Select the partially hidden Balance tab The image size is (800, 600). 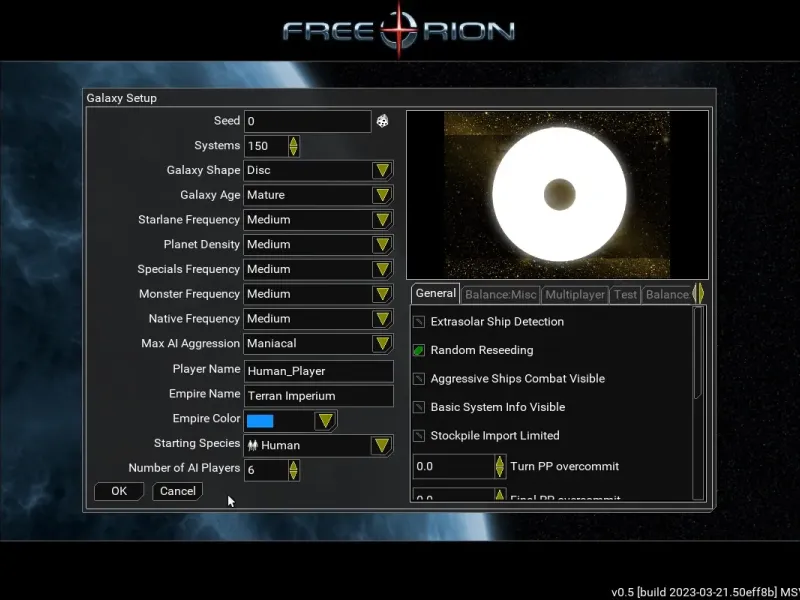point(667,295)
